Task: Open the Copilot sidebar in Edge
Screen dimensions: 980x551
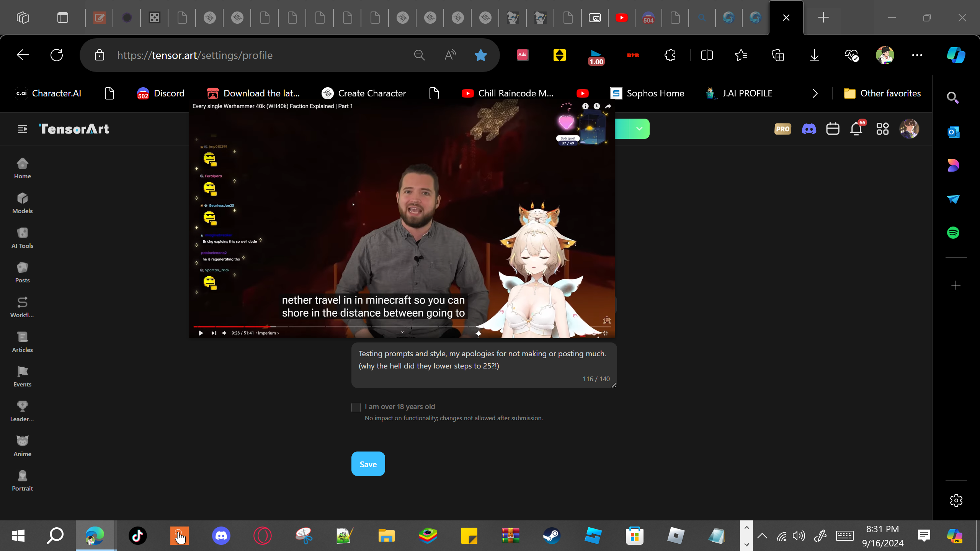Action: (x=956, y=55)
